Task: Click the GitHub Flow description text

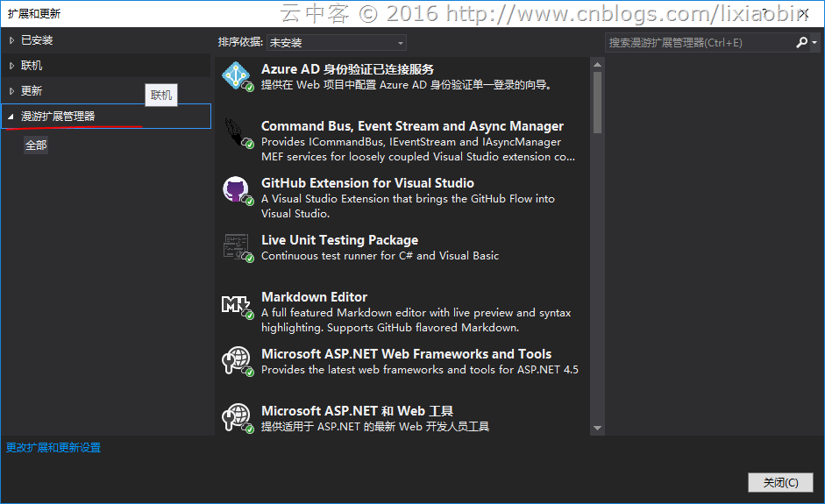Action: click(408, 206)
